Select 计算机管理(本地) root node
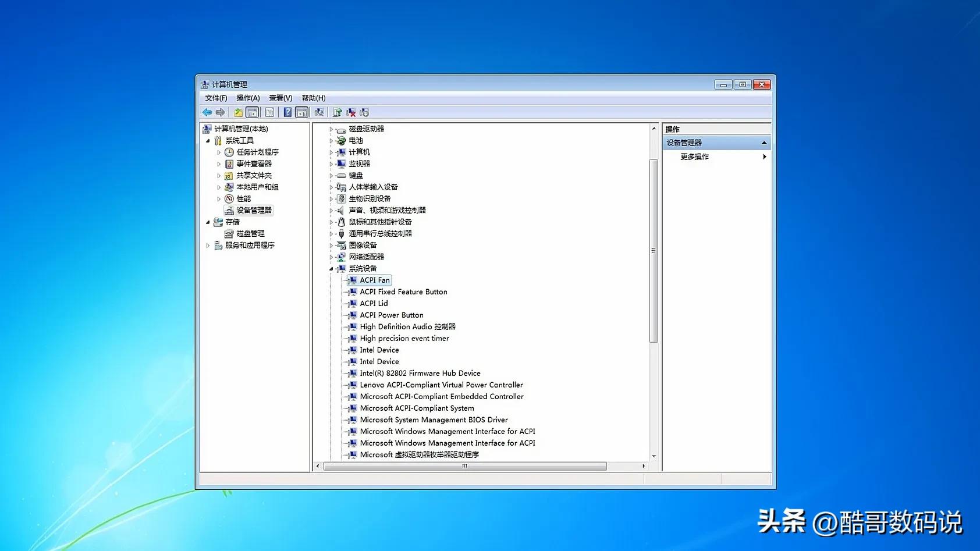The height and width of the screenshot is (551, 980). (241, 129)
